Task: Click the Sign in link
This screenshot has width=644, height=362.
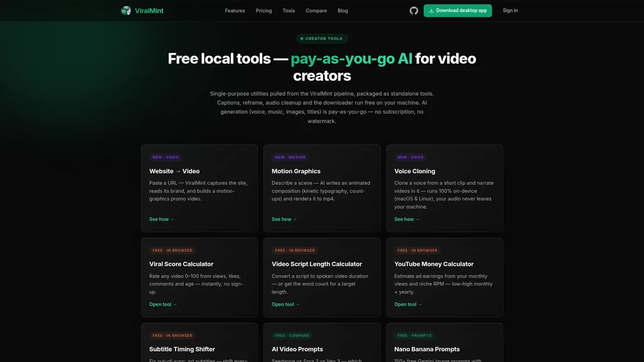Action: pos(510,11)
